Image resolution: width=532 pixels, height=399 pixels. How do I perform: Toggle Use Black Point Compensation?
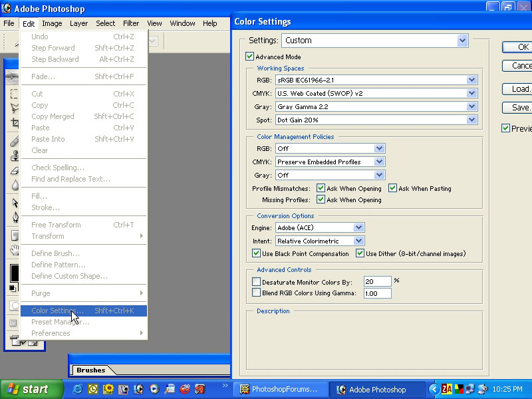(x=257, y=253)
